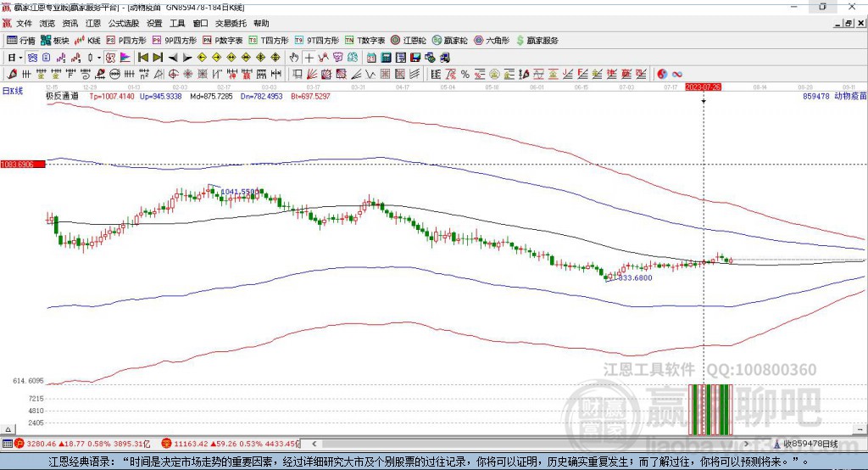The image size is (868, 470).
Task: Click the 日K线 period label
Action: tap(13, 91)
